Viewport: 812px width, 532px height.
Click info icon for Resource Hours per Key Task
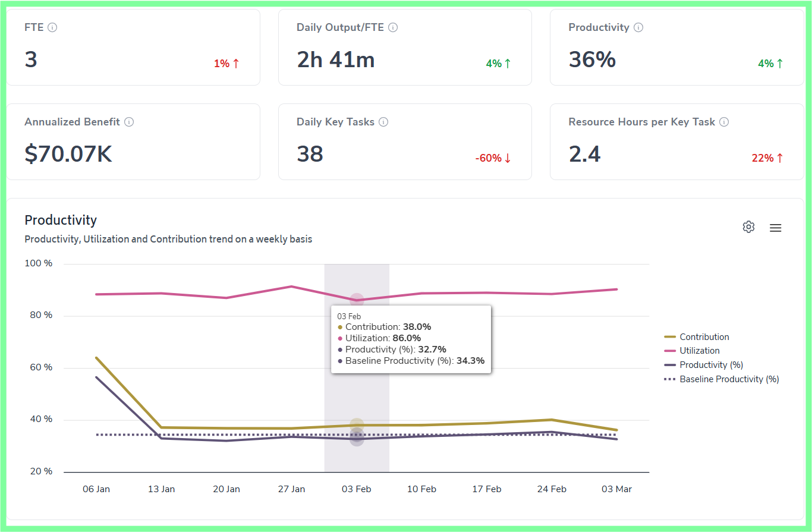[x=724, y=122]
